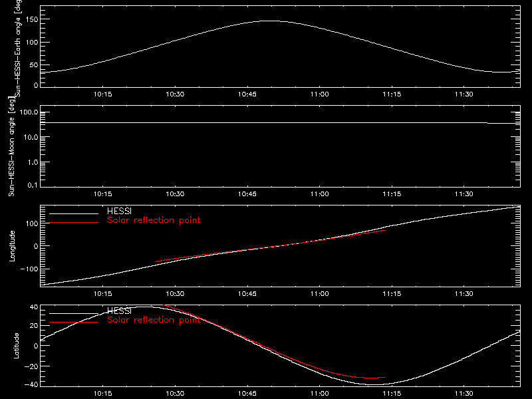532x399 pixels.
Task: Click red reflection curve's end in Latitude plot
Action: pos(385,377)
